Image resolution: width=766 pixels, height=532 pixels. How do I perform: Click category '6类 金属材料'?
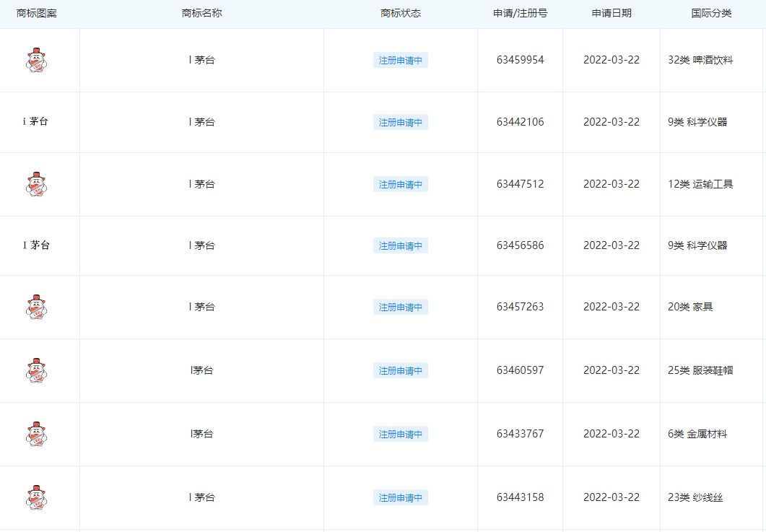click(x=697, y=433)
